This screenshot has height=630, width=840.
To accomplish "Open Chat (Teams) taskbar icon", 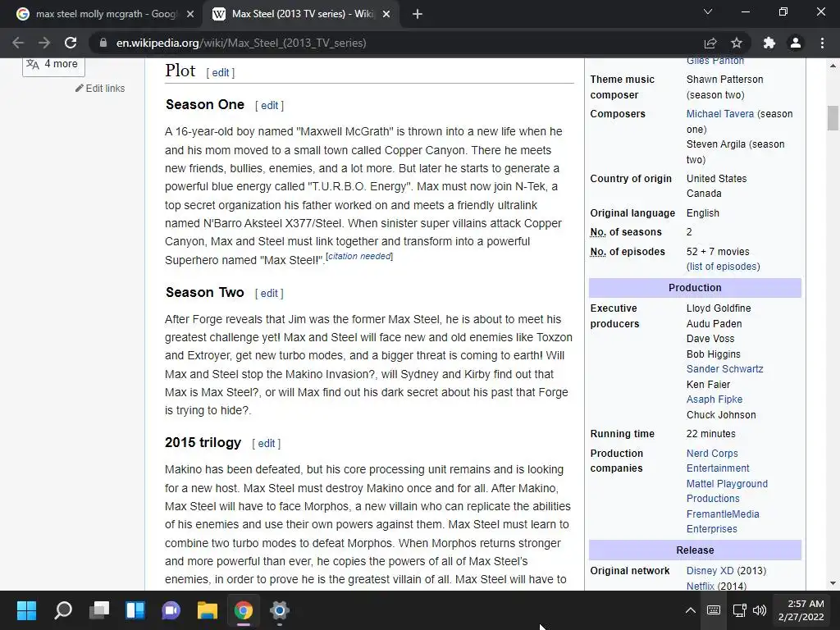I will [171, 610].
